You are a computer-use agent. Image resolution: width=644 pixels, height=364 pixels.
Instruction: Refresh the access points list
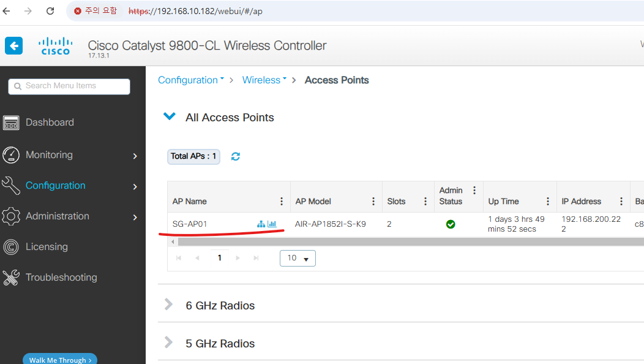[x=235, y=156]
